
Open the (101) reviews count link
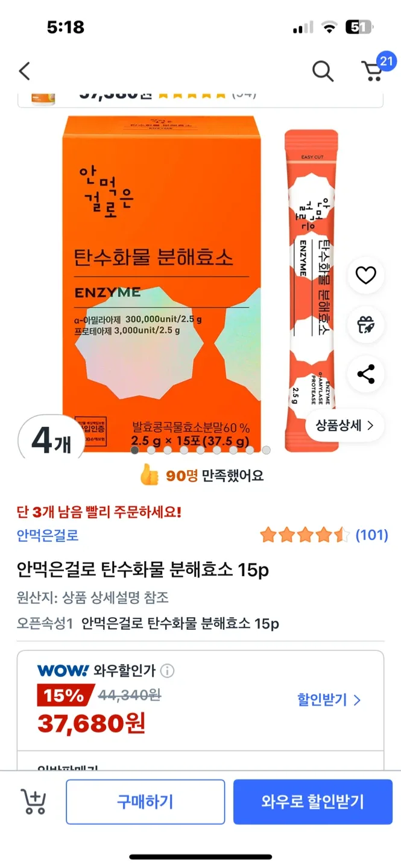tap(371, 535)
